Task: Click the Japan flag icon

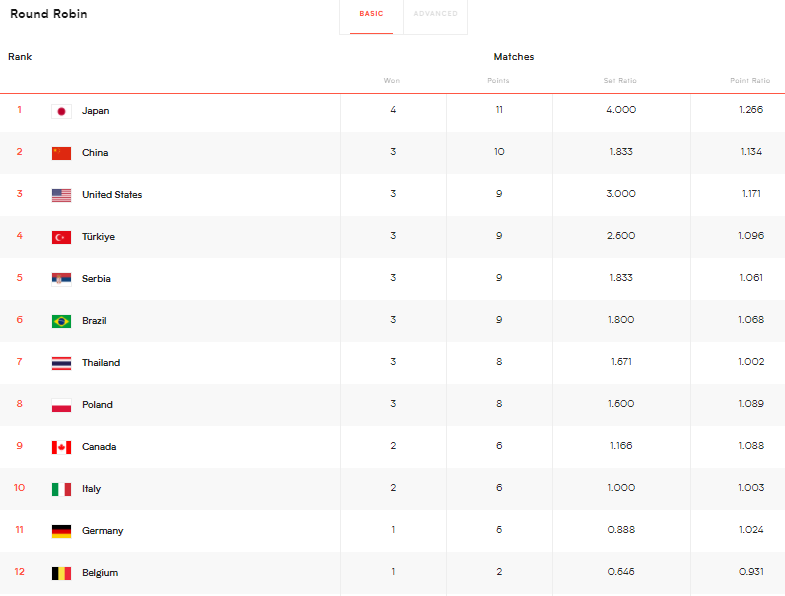Action: pos(61,111)
